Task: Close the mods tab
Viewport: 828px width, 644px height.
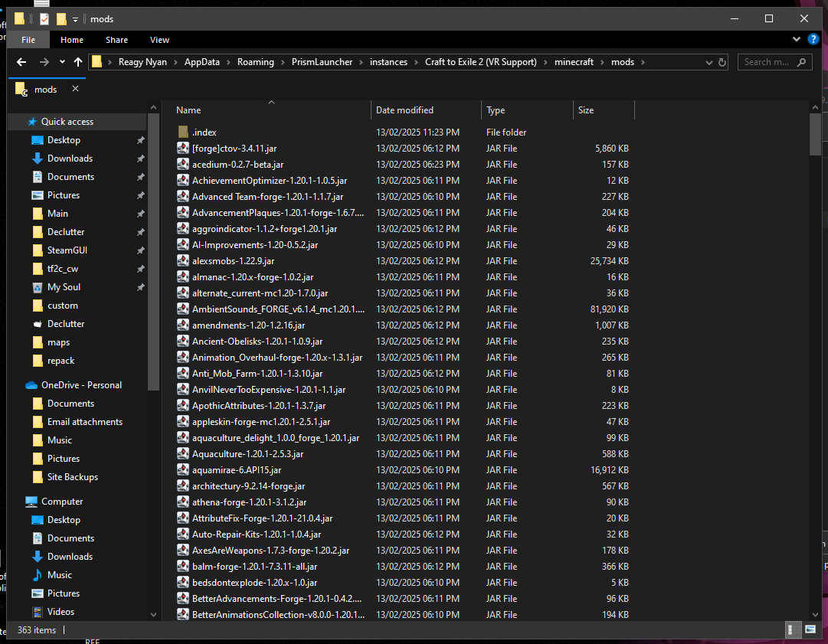Action: (76, 89)
